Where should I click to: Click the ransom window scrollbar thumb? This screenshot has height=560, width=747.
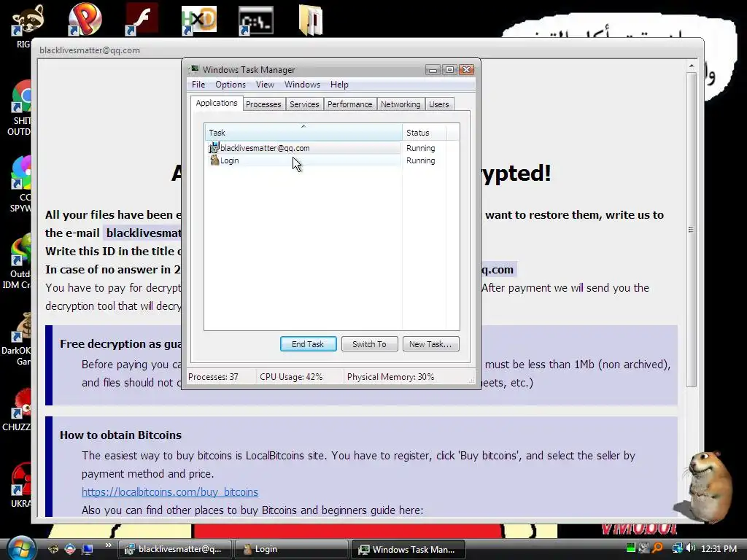click(692, 230)
